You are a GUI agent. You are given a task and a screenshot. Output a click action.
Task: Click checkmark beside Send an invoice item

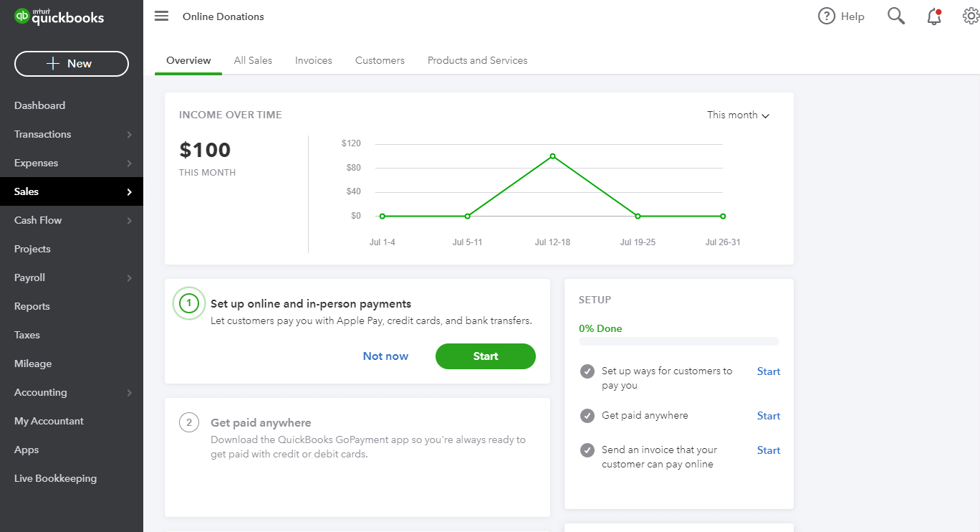(587, 450)
